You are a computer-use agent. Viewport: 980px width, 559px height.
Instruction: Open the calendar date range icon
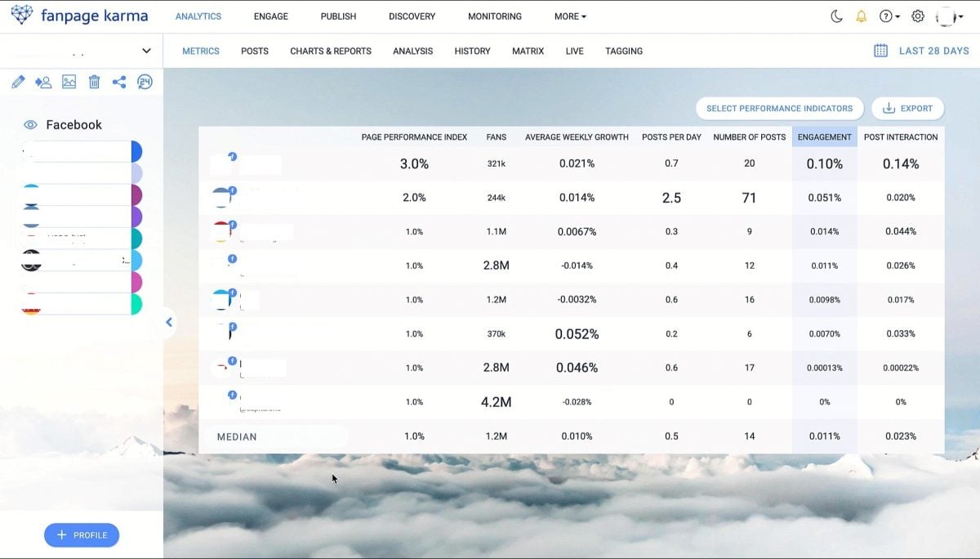pyautogui.click(x=880, y=51)
